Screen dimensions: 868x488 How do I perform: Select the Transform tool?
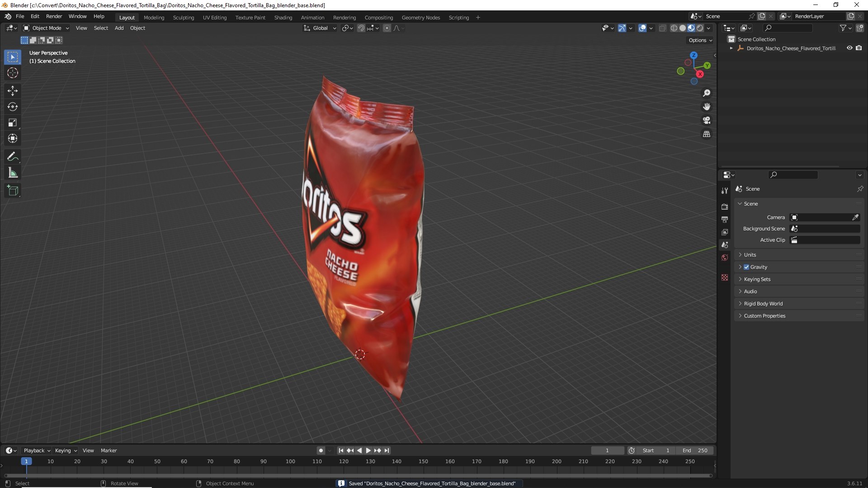[13, 138]
